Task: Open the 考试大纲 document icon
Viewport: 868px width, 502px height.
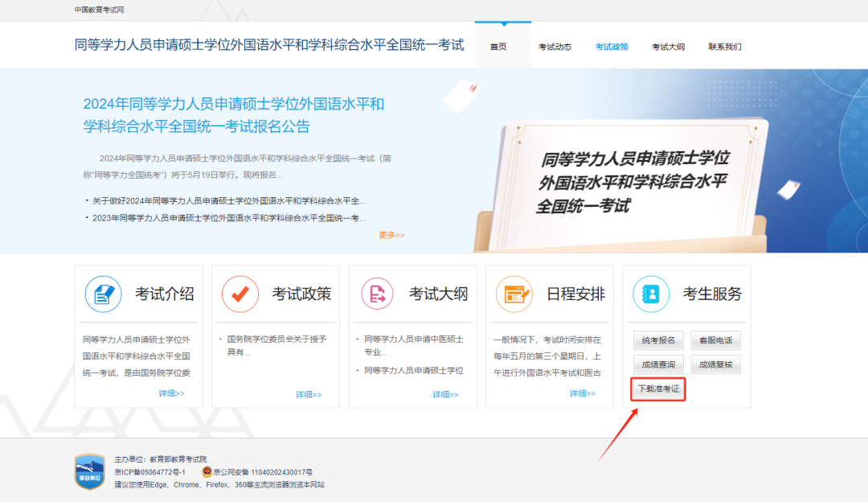Action: pos(375,294)
